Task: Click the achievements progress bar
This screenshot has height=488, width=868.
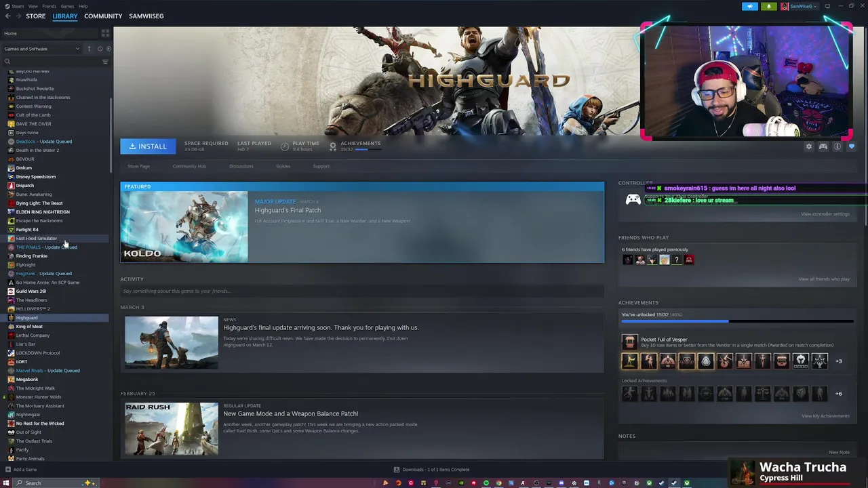Action: pyautogui.click(x=737, y=321)
